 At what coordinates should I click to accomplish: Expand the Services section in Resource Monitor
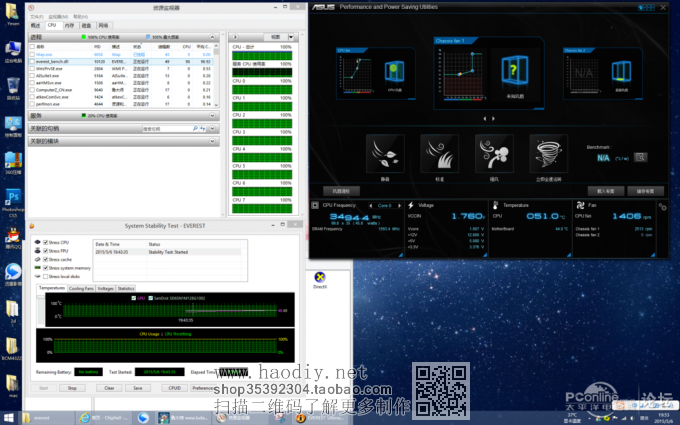click(x=213, y=115)
